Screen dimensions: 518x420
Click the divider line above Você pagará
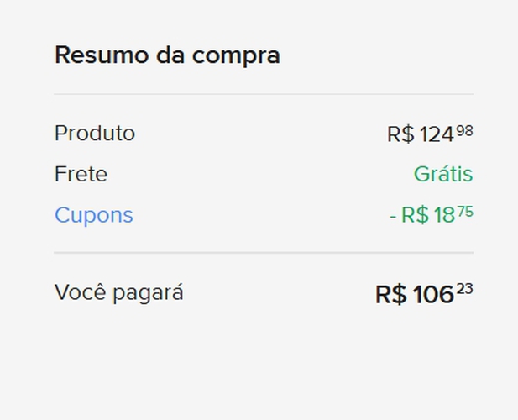tap(264, 252)
